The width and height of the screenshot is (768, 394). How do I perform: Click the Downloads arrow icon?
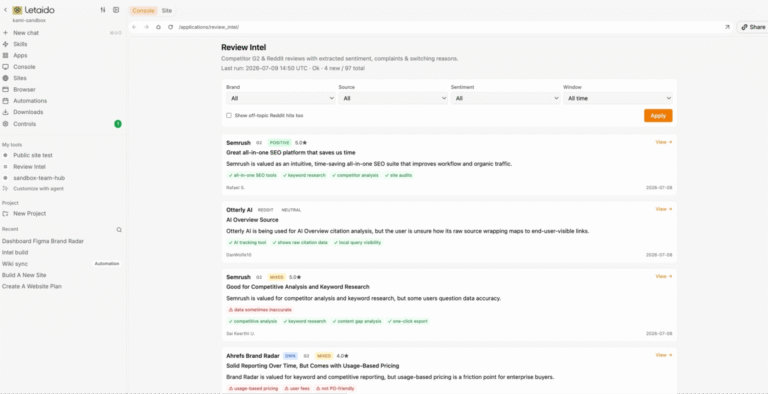(5, 112)
